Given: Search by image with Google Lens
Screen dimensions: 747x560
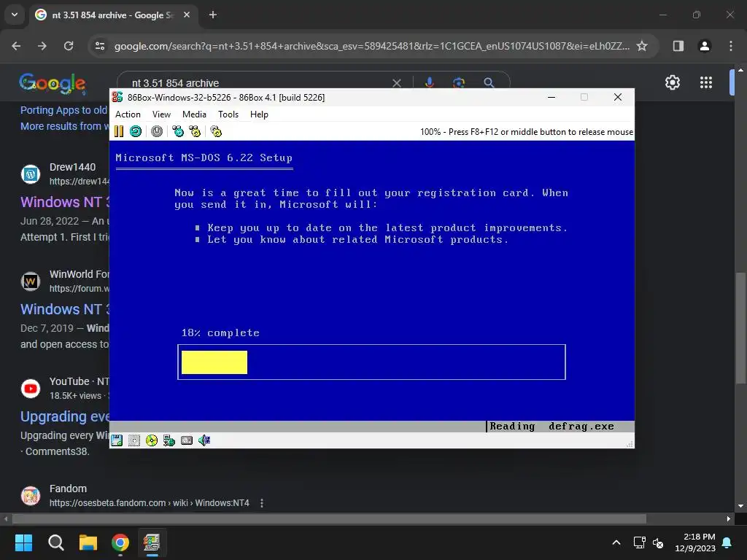Looking at the screenshot, I should [x=459, y=83].
